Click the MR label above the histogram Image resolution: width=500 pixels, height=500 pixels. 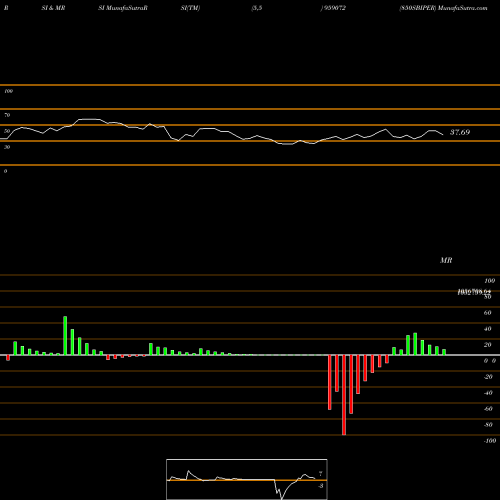pos(446,260)
